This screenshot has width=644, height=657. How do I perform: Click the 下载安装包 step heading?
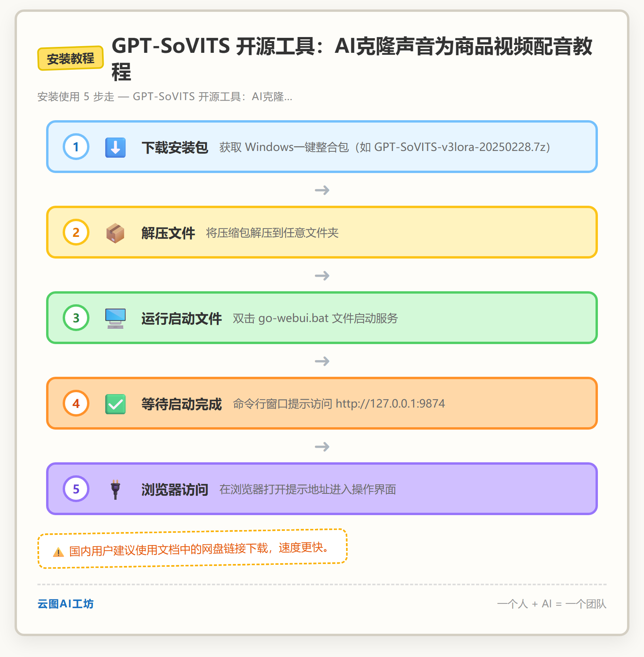[175, 147]
